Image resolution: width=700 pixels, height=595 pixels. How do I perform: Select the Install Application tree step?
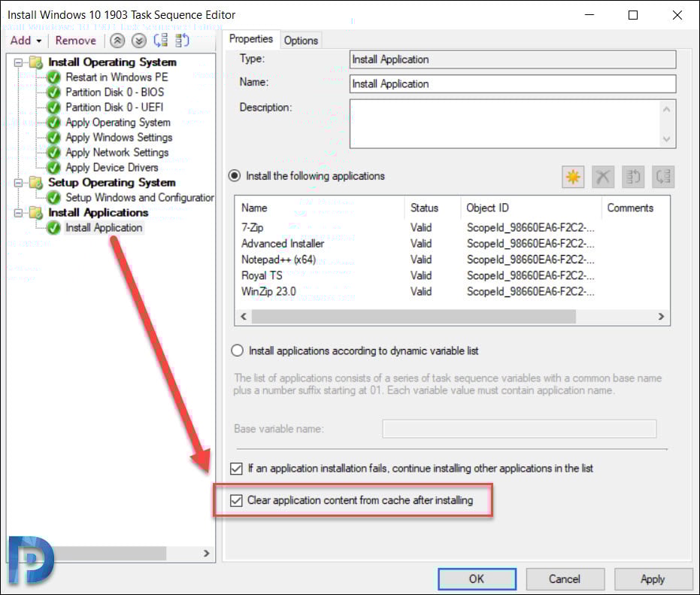[104, 228]
